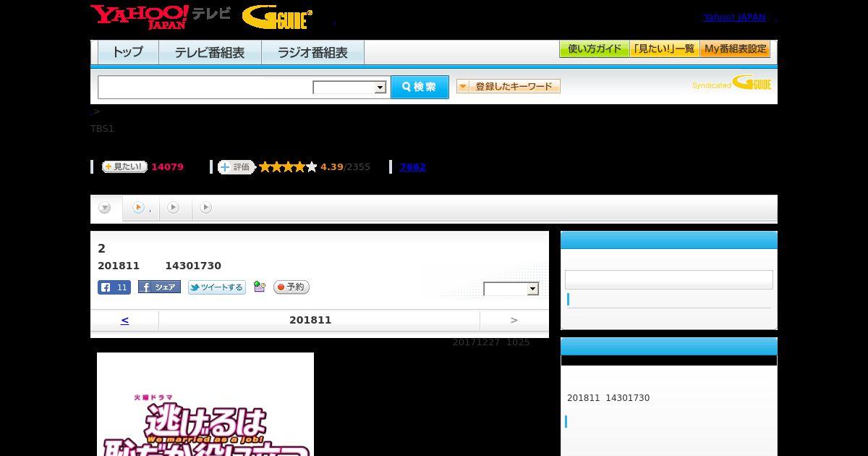Click the TBS1 channel text

tap(102, 129)
